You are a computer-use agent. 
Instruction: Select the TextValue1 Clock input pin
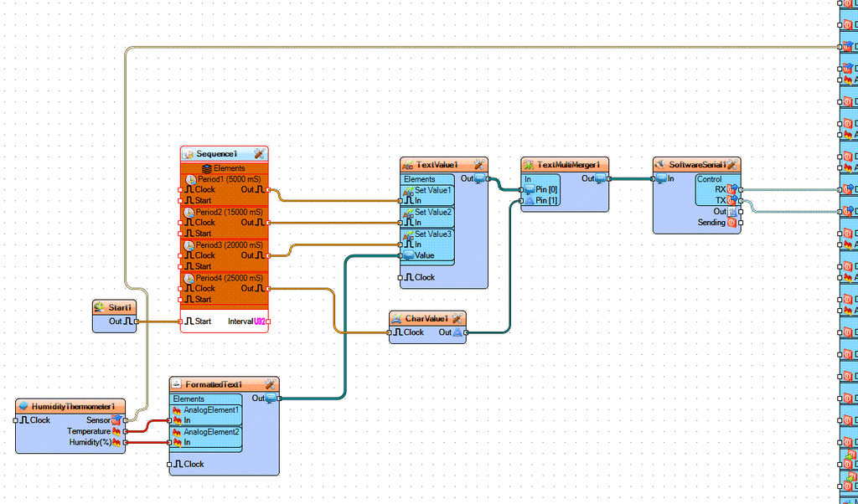(401, 278)
